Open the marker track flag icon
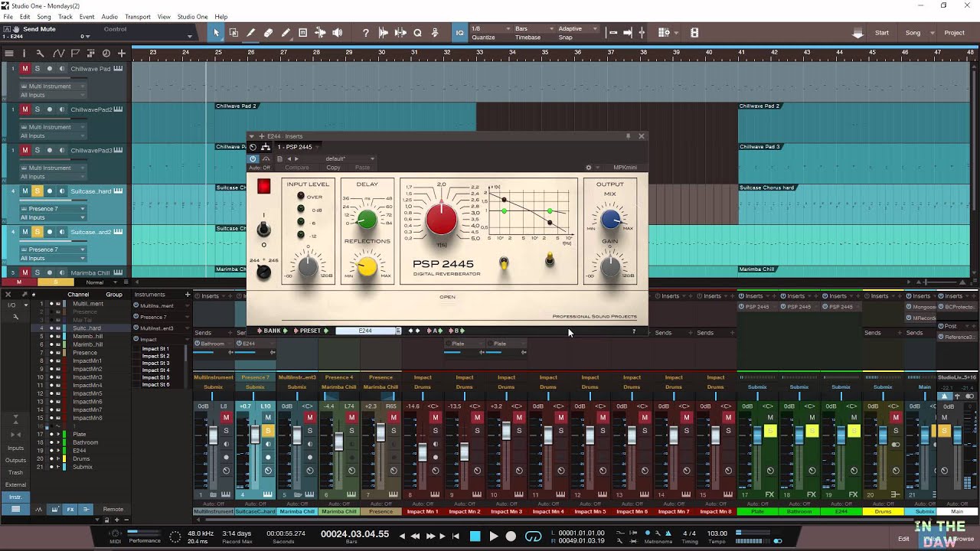 pyautogui.click(x=75, y=54)
